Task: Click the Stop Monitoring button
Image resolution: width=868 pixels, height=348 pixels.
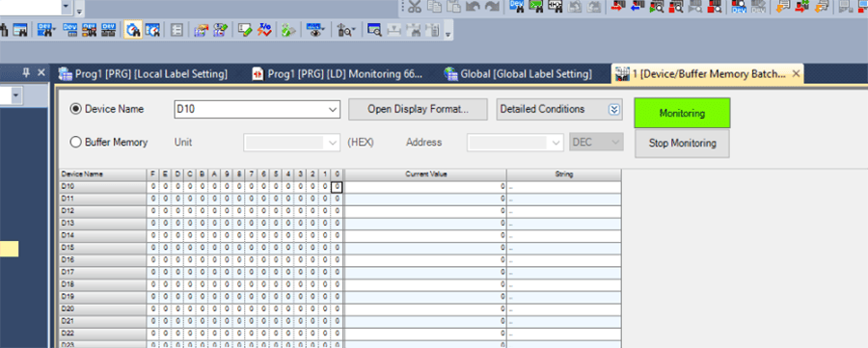Action: [x=682, y=144]
